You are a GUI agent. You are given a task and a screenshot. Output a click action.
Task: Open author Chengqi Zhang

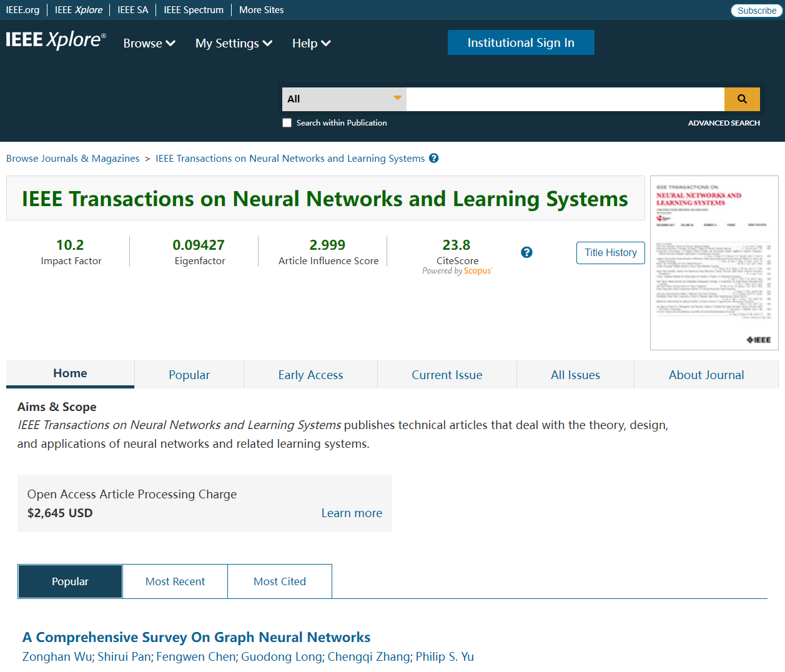coord(368,656)
